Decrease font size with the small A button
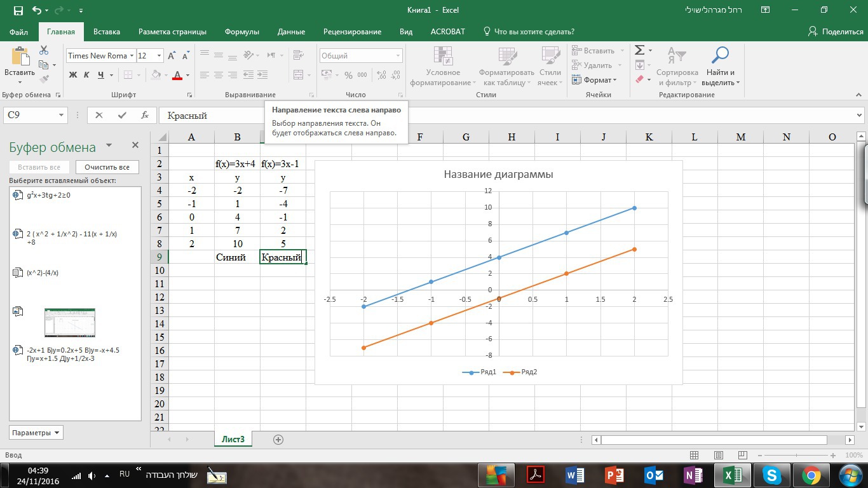This screenshot has width=868, height=488. 185,56
